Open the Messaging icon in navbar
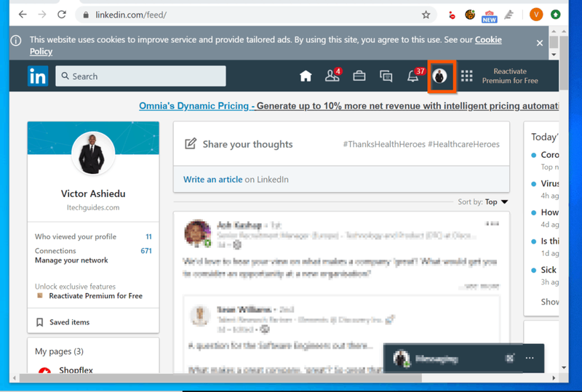This screenshot has width=582, height=392. coord(386,76)
